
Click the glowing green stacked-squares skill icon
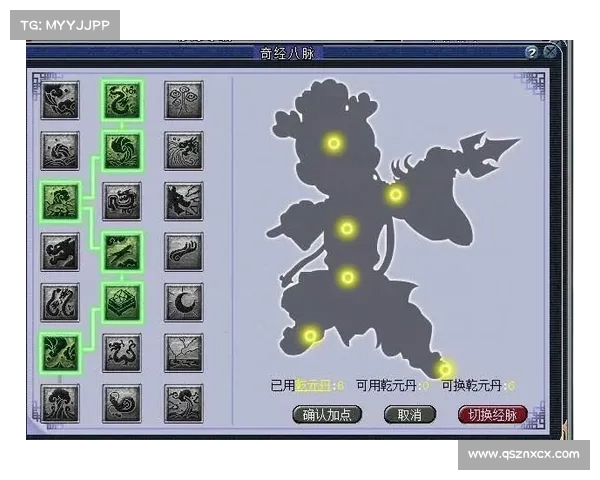point(122,301)
